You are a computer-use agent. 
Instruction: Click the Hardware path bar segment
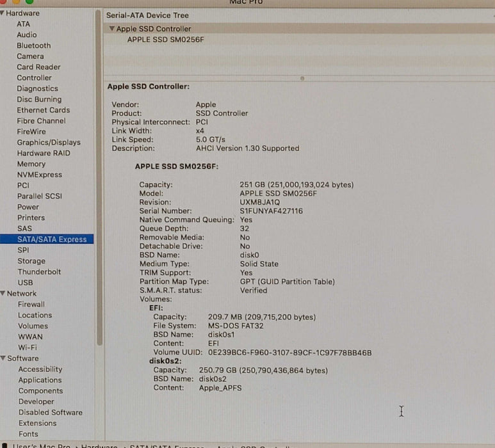click(x=99, y=446)
